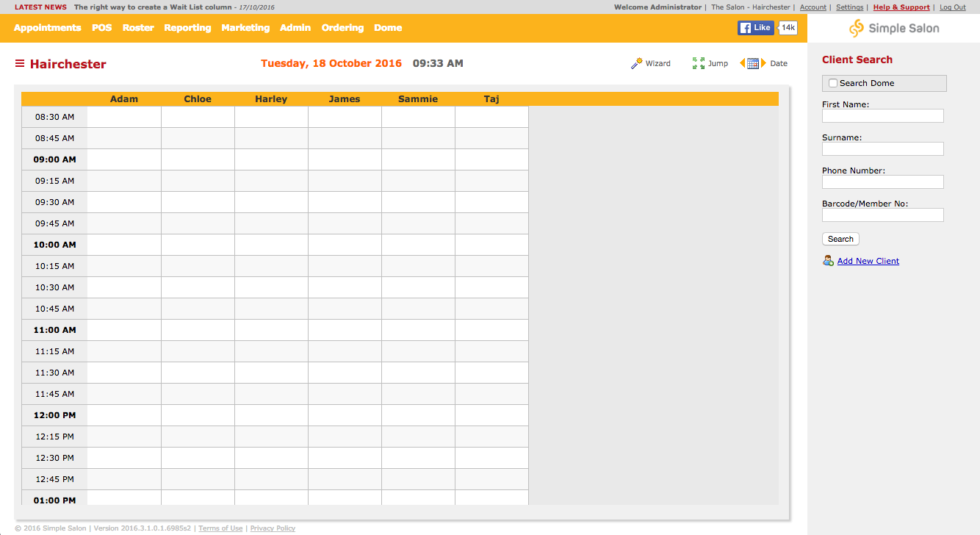Screen dimensions: 980x535
Task: Select James's 09:30 AM appointment slot
Action: coord(345,202)
